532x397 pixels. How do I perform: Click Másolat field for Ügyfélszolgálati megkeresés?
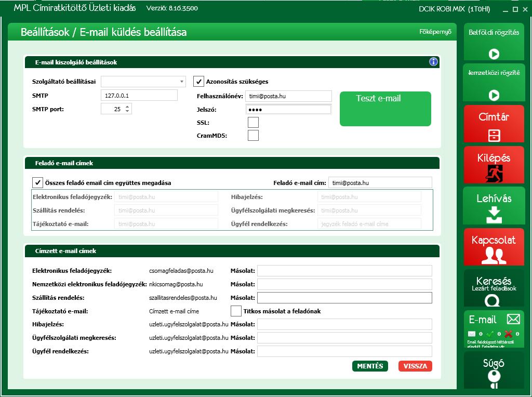point(345,338)
